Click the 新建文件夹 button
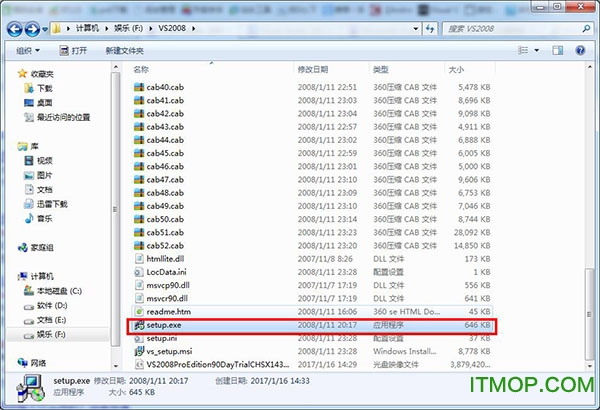600x410 pixels. [x=123, y=50]
